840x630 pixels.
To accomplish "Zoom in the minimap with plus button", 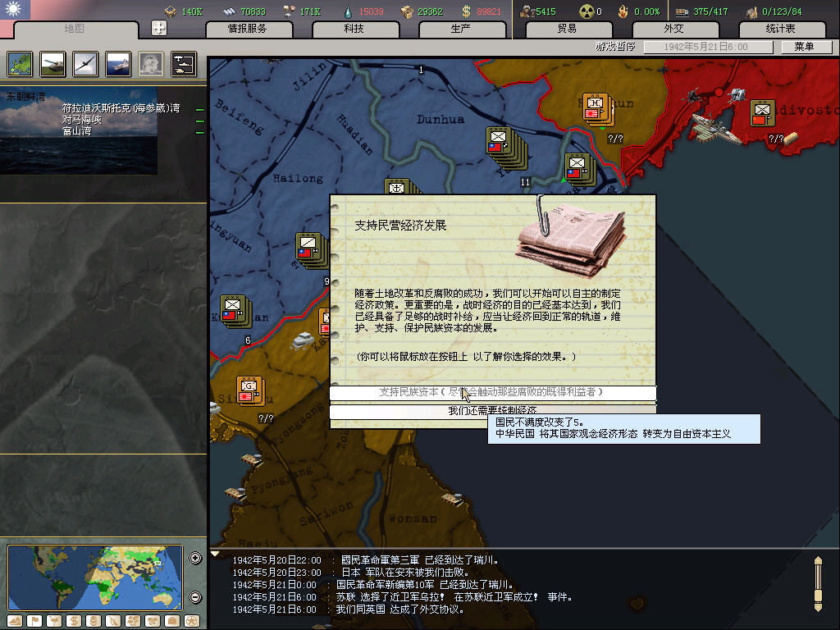I will point(195,558).
